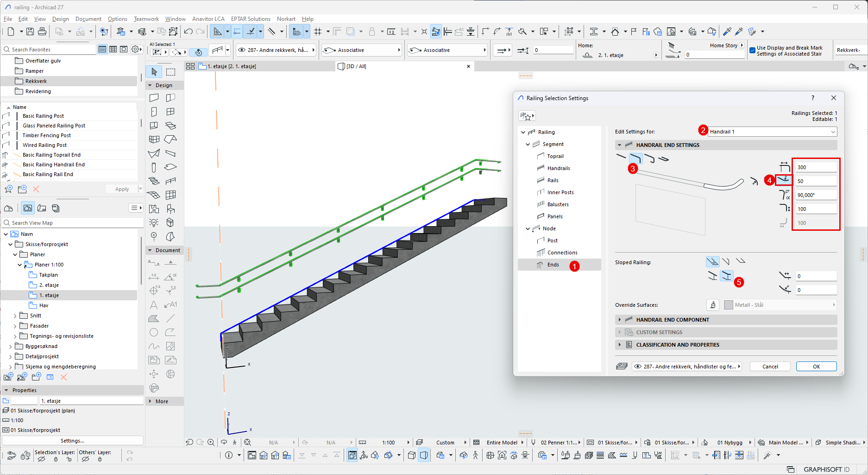Viewport: 868px width, 475px height.
Task: Click the Override Surfaces icon button
Action: (x=712, y=305)
